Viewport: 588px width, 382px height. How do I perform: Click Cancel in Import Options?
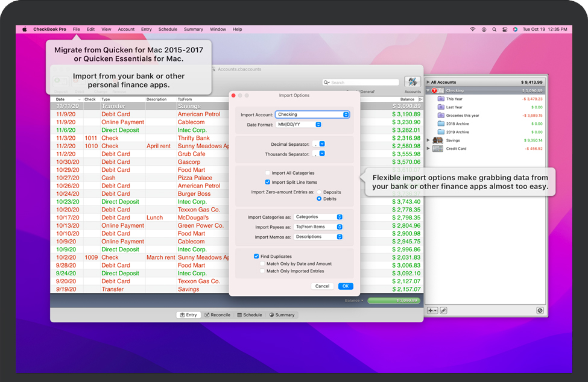(322, 286)
